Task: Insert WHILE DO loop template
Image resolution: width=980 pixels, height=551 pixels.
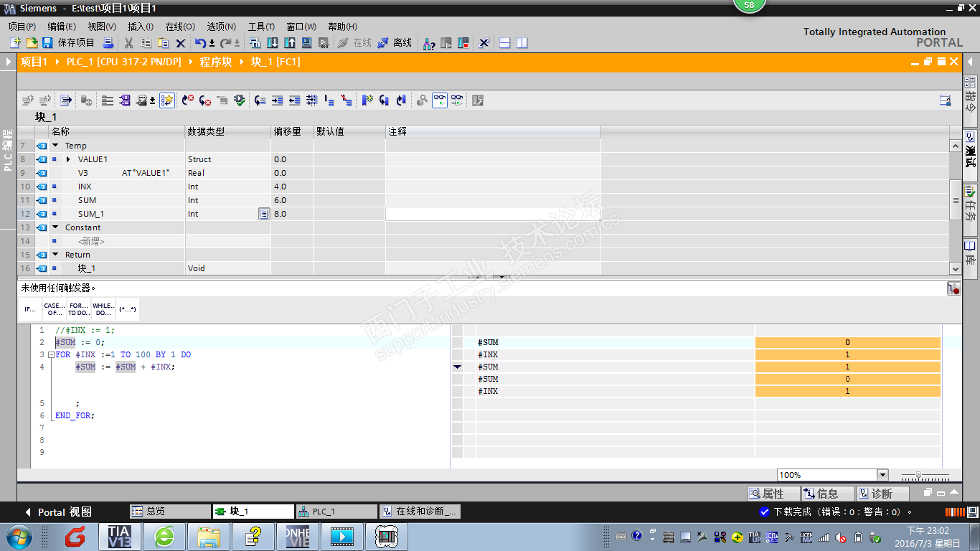Action: [x=103, y=309]
